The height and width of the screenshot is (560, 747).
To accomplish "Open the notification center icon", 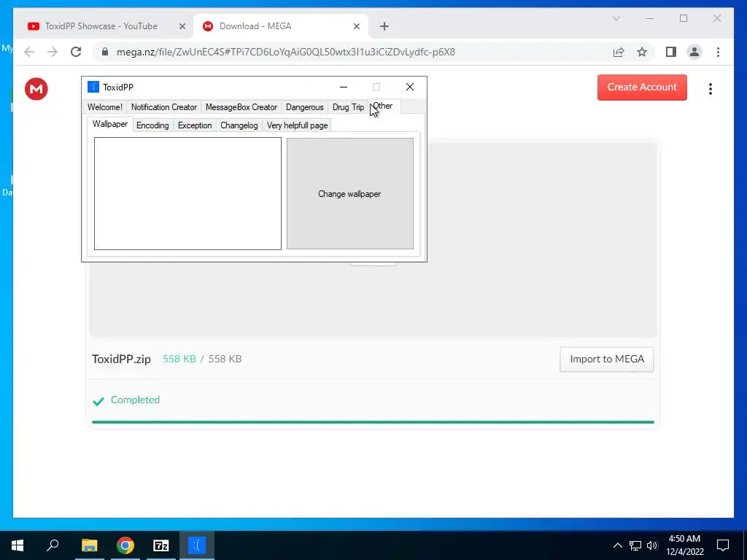I will (723, 545).
